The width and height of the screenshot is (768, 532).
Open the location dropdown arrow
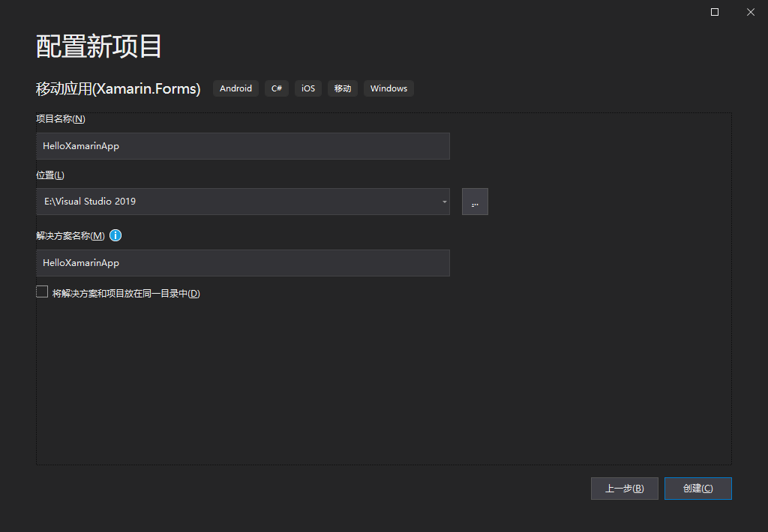coord(444,202)
